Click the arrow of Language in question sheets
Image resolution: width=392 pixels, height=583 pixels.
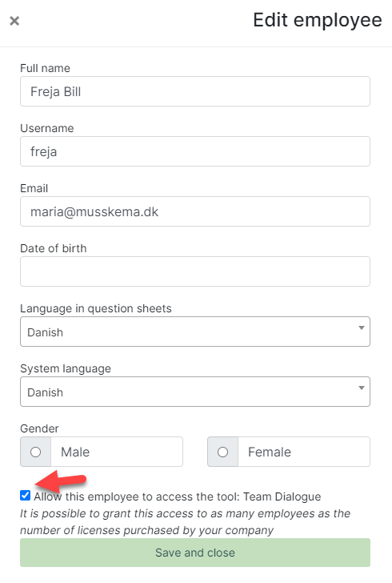pyautogui.click(x=361, y=328)
